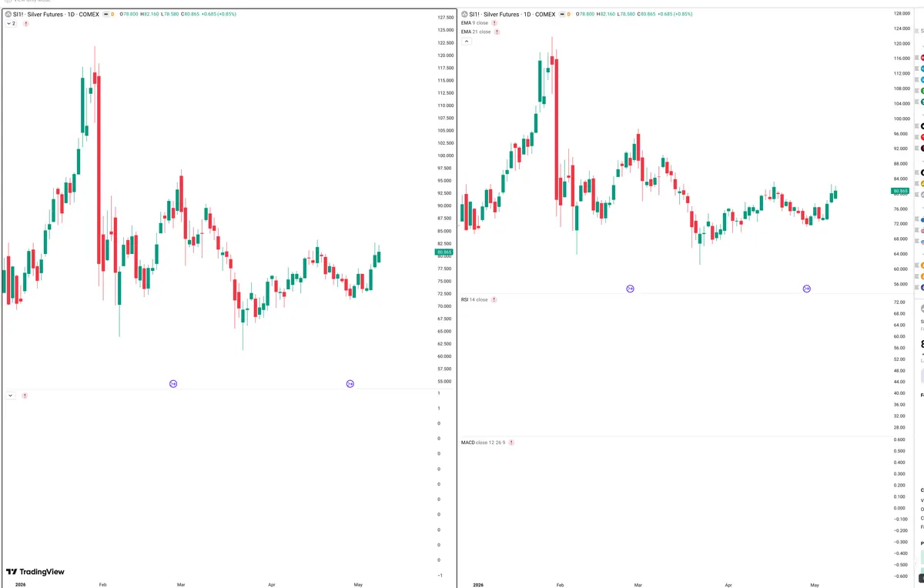This screenshot has height=588, width=924.
Task: Click the first purple event marker in left chart
Action: tap(173, 383)
